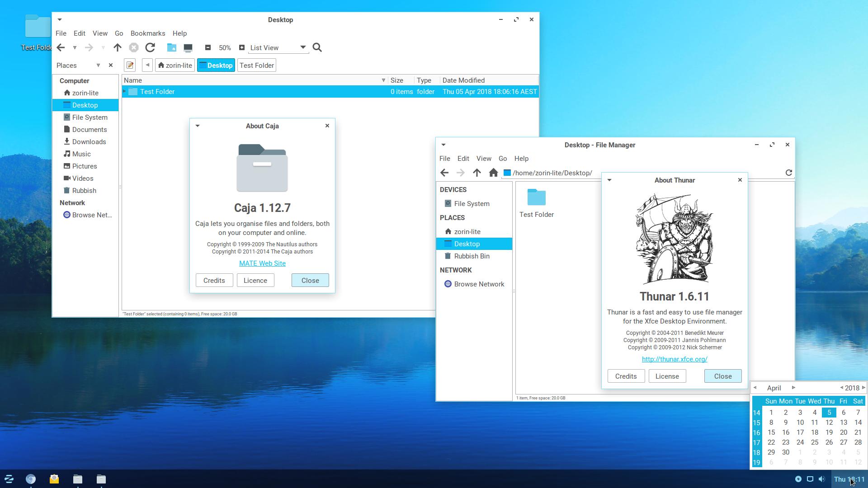
Task: Select Rubbish Bin in Thunar sidebar
Action: [472, 256]
